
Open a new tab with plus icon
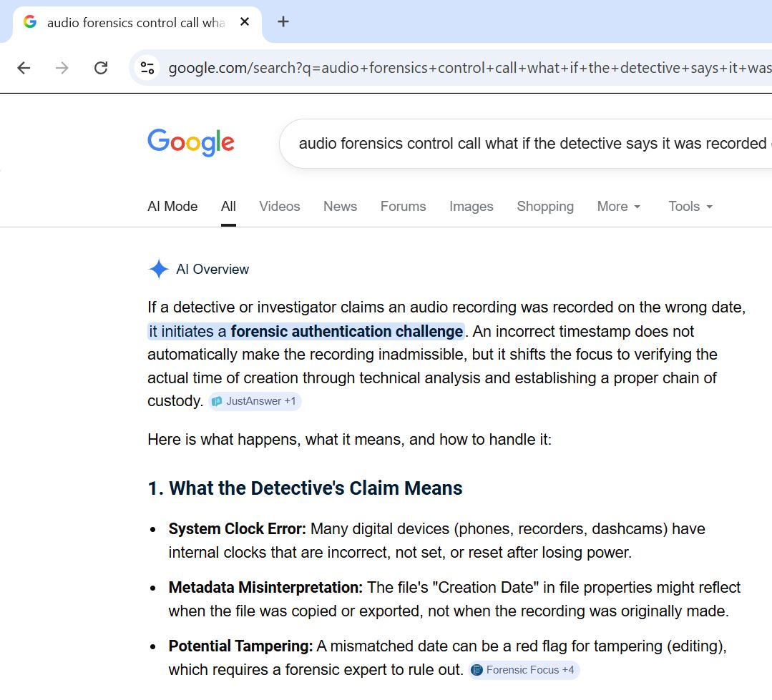tap(283, 21)
